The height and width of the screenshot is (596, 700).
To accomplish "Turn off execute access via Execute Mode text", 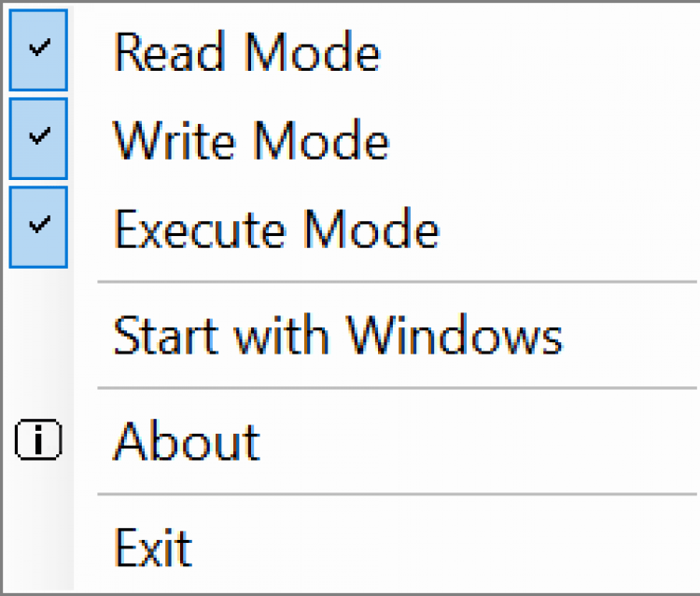I will point(275,229).
